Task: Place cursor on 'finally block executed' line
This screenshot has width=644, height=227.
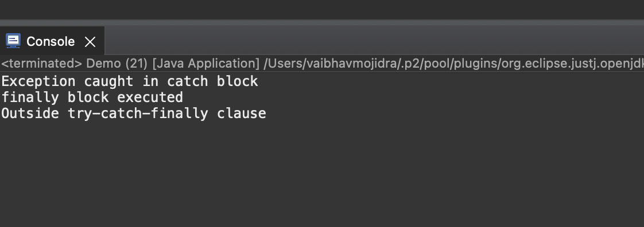Action: pyautogui.click(x=92, y=97)
